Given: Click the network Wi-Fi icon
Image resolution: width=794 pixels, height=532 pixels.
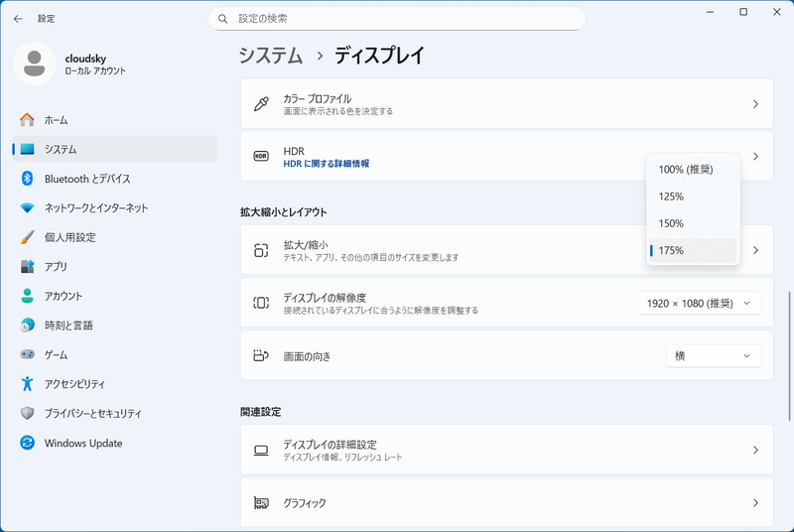Looking at the screenshot, I should coord(27,208).
